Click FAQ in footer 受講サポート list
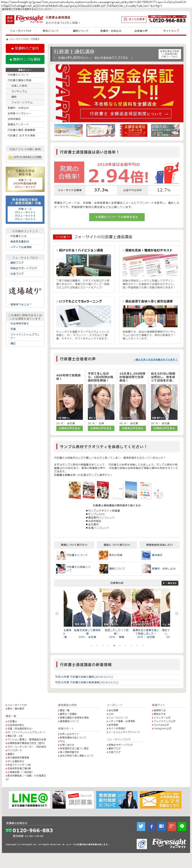192x868 pixels. coord(62,741)
